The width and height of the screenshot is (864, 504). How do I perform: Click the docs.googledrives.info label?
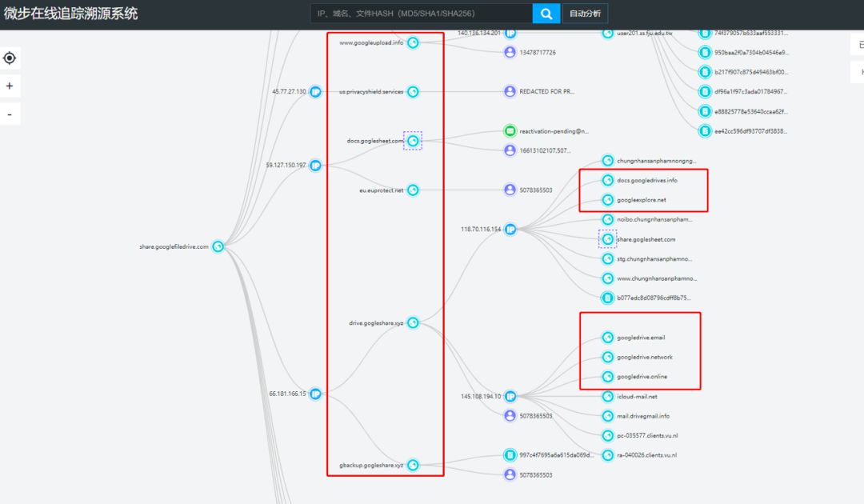tap(647, 180)
